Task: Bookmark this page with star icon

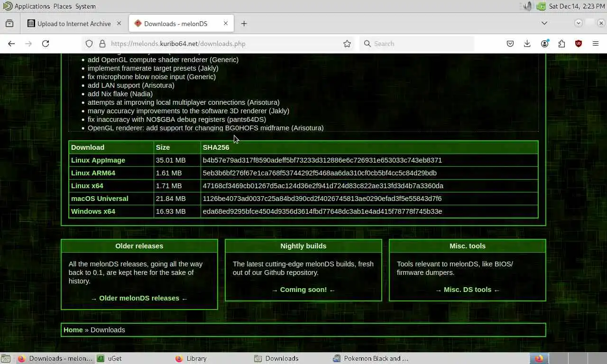Action: coord(347,44)
